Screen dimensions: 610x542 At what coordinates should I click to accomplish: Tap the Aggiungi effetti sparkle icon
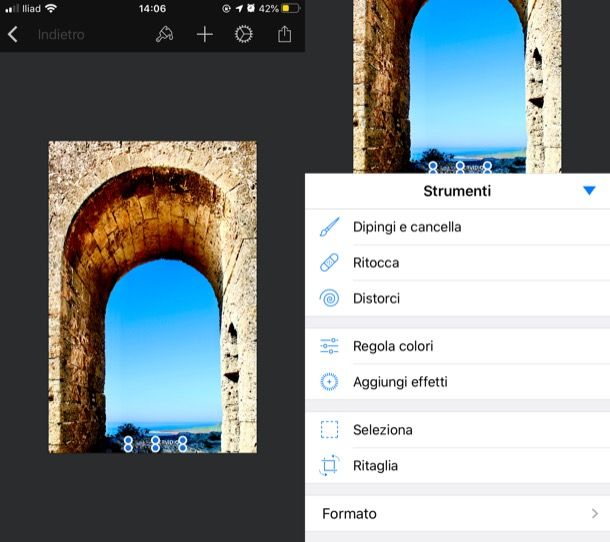click(329, 382)
